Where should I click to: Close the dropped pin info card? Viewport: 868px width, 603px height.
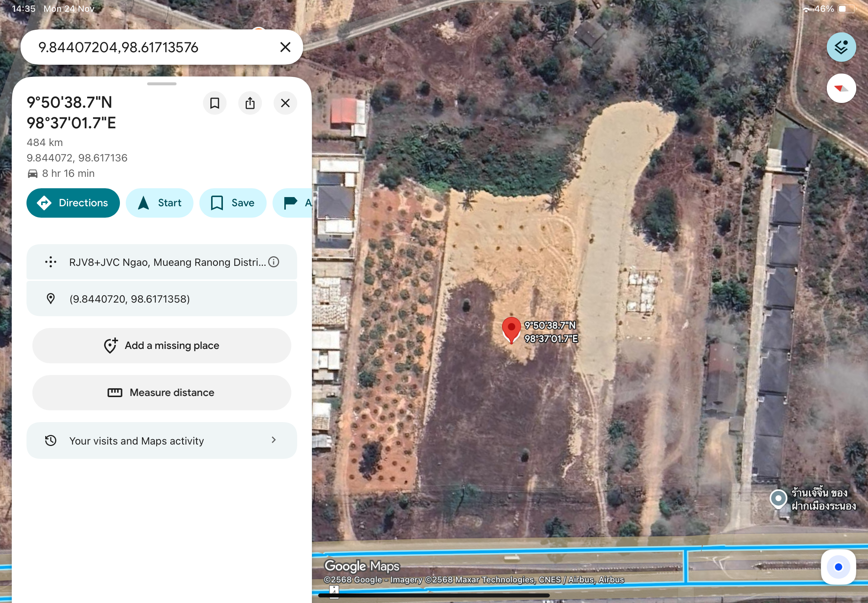point(285,103)
